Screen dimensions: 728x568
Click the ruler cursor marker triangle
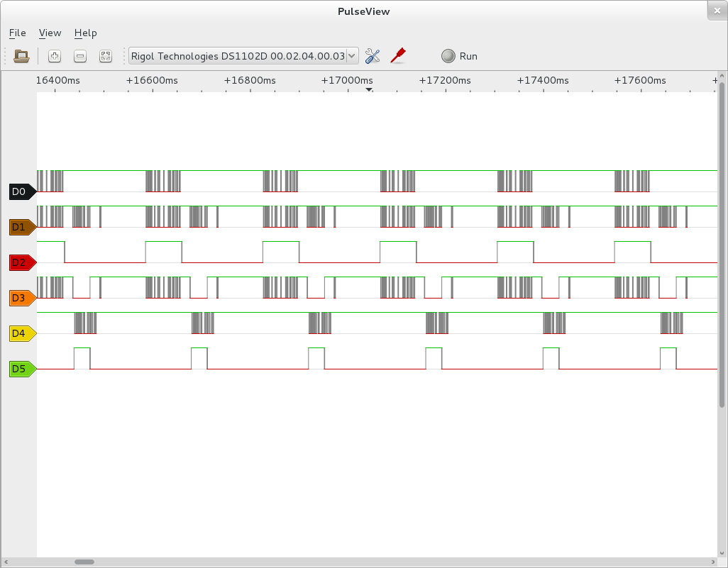click(x=369, y=89)
